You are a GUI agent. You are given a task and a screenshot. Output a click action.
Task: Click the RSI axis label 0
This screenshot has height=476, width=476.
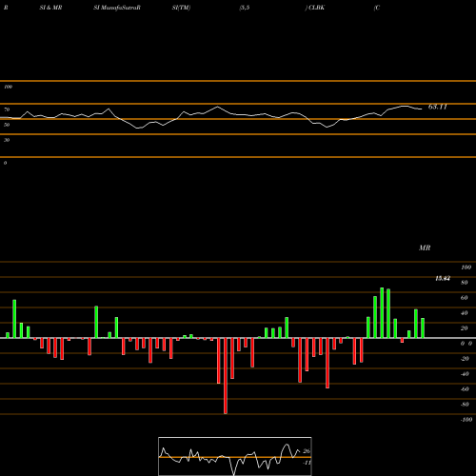tap(5, 163)
